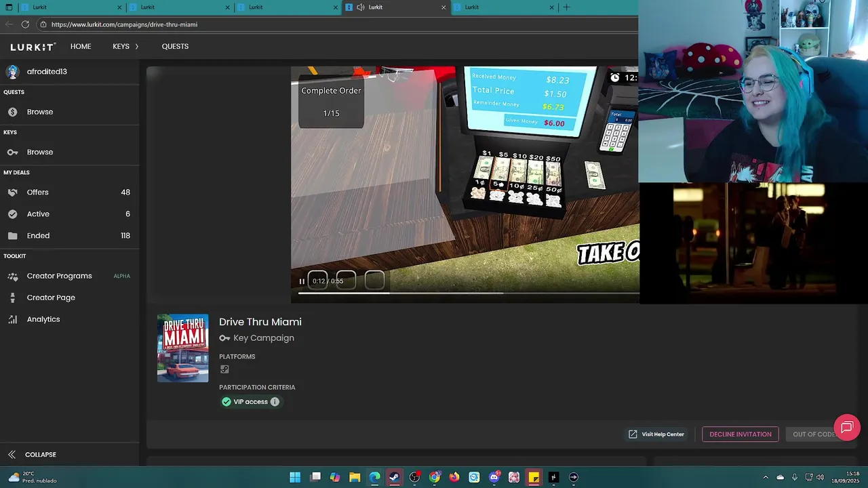The height and width of the screenshot is (488, 868).
Task: Collapse the left sidebar
Action: (x=32, y=455)
